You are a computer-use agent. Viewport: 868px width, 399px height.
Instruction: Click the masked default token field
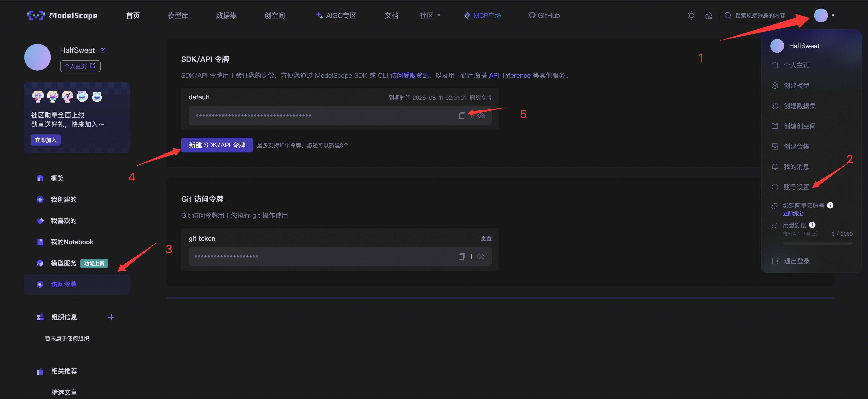pos(340,115)
